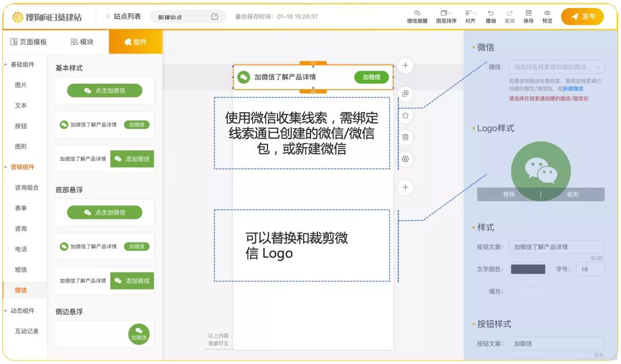
Task: Click the trash delete icon beside canvas
Action: tap(405, 137)
